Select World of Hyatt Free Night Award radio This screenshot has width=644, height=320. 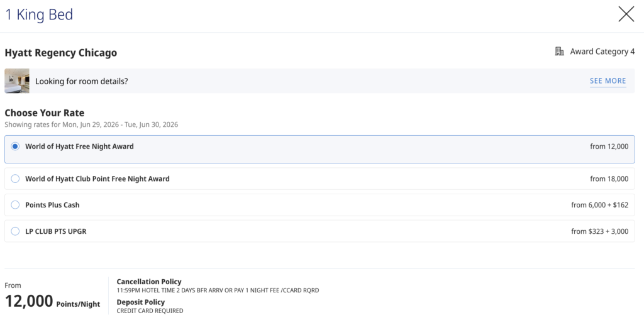15,146
